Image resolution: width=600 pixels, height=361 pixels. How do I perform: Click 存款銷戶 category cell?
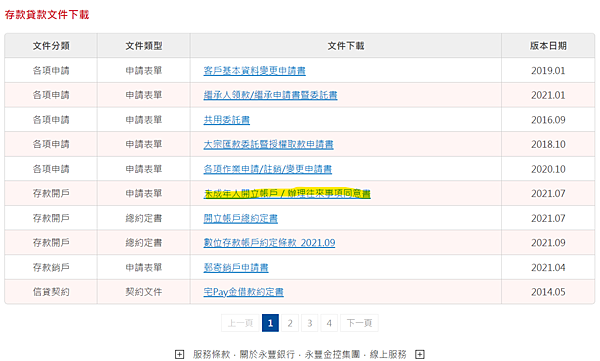click(51, 267)
